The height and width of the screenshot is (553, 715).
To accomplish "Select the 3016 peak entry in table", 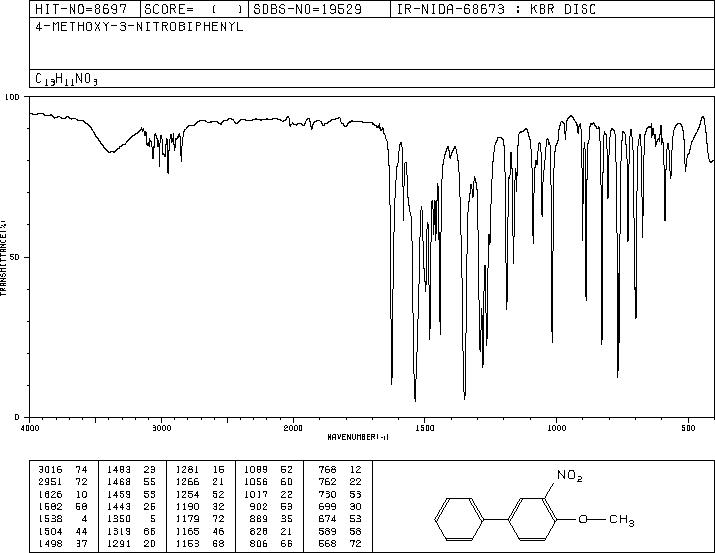I will point(63,470).
